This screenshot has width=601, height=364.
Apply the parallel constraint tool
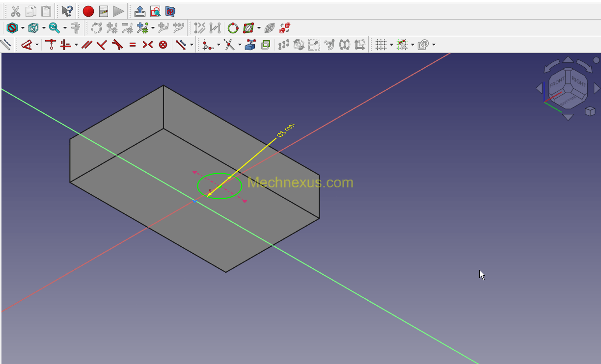point(87,45)
